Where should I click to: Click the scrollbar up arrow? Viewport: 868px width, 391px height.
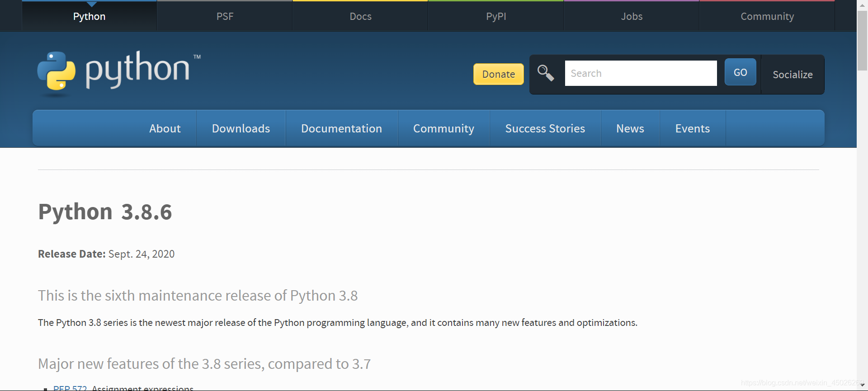point(862,5)
